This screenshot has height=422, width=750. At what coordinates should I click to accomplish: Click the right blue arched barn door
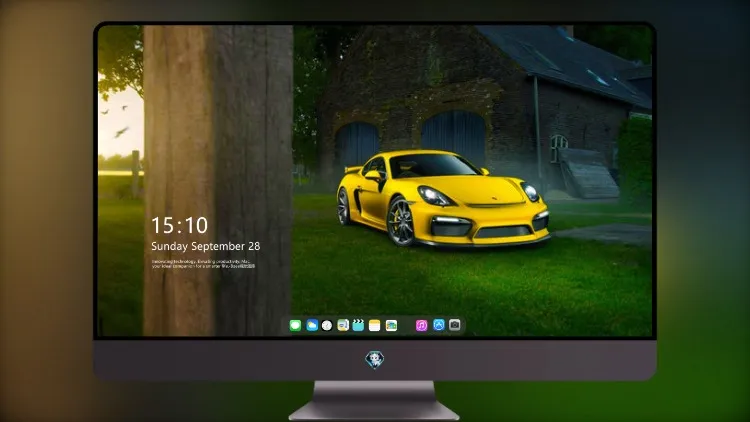click(453, 136)
